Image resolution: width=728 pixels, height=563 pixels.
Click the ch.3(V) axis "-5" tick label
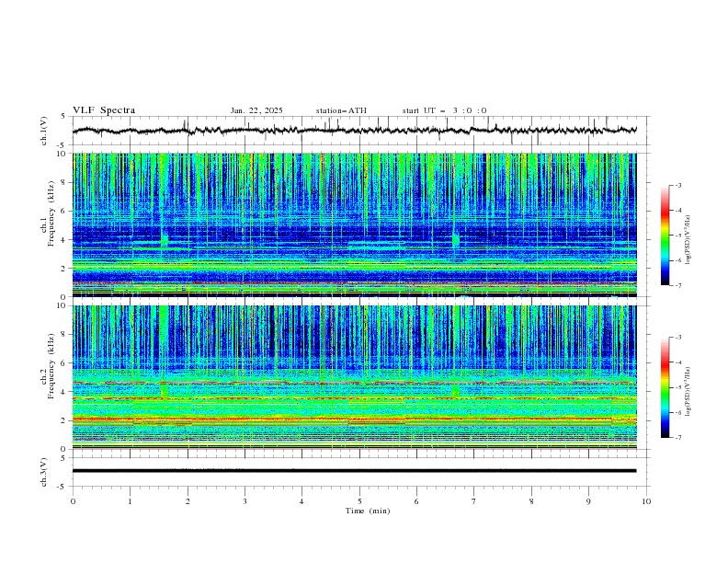tap(63, 487)
